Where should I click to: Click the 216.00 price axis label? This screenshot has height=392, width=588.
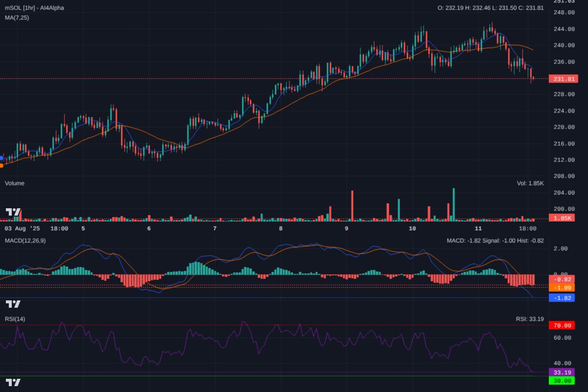[564, 144]
